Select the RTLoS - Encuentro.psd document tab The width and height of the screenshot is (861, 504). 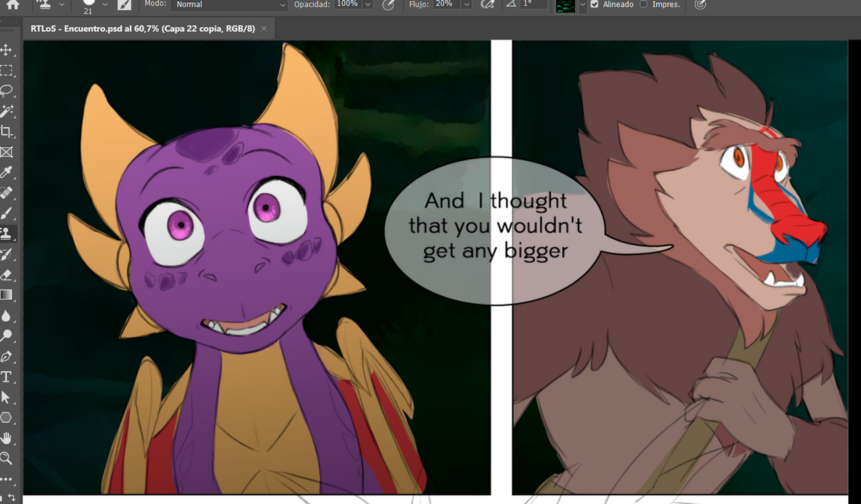pos(143,29)
